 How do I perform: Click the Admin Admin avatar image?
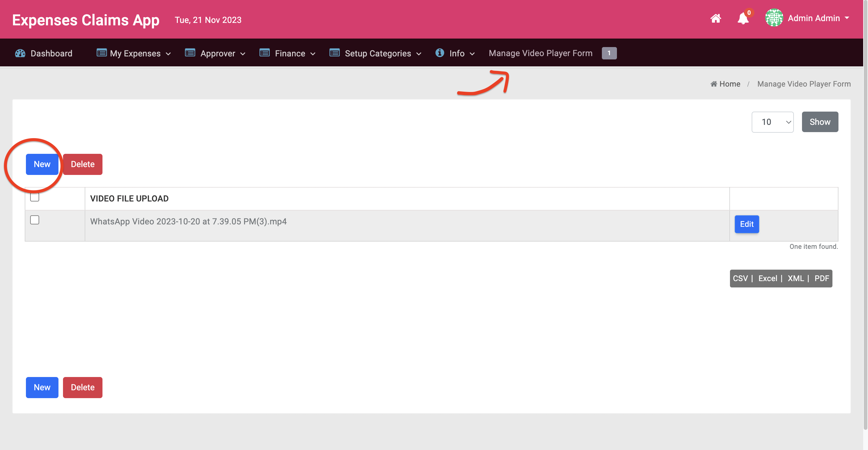pyautogui.click(x=774, y=18)
